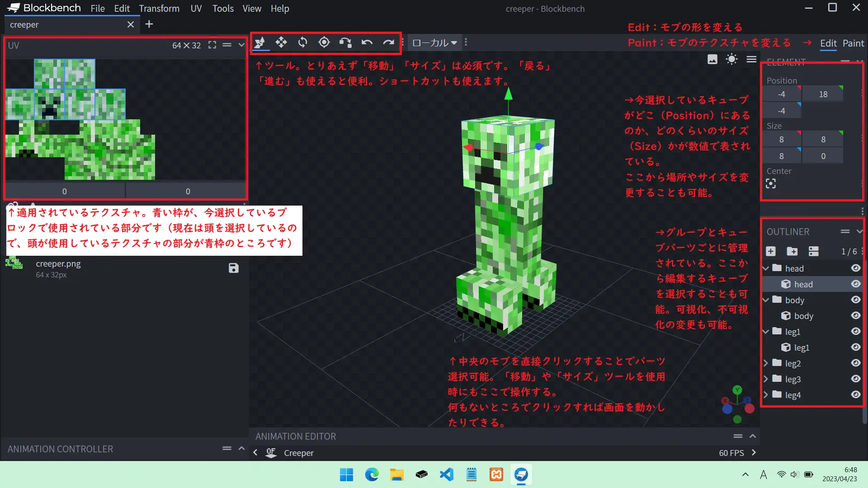Click the Redo arrow icon
Viewport: 868px width, 488px height.
tap(388, 42)
